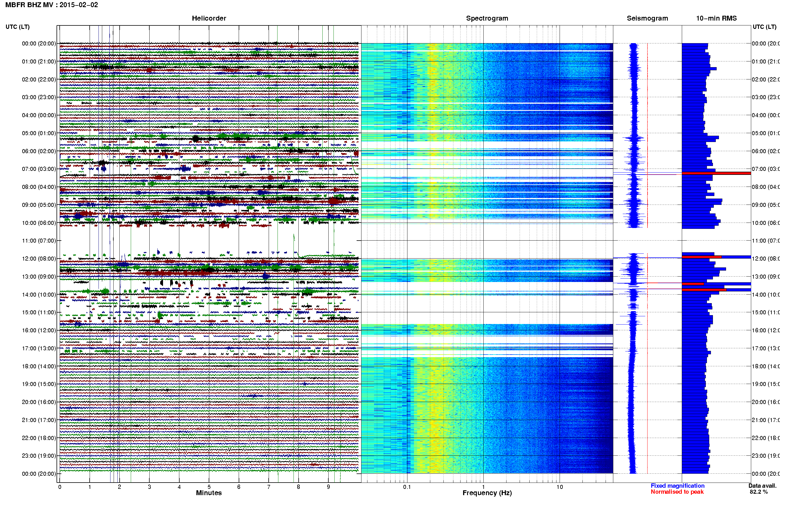Image resolution: width=812 pixels, height=508 pixels.
Task: Click the "5" tick on the Minutes axis
Action: [x=209, y=487]
